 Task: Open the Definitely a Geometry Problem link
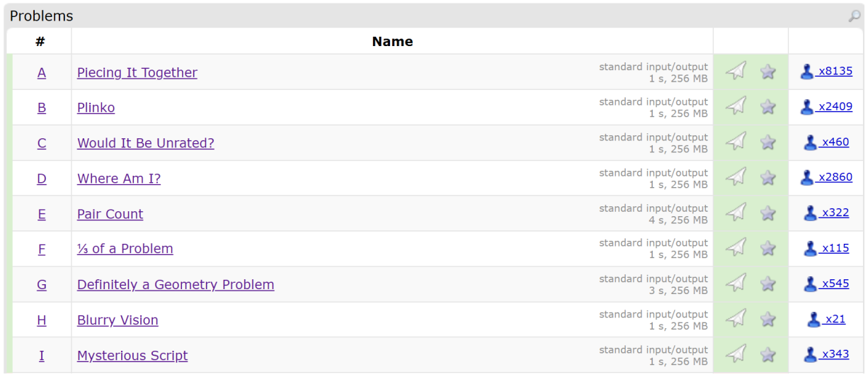176,285
